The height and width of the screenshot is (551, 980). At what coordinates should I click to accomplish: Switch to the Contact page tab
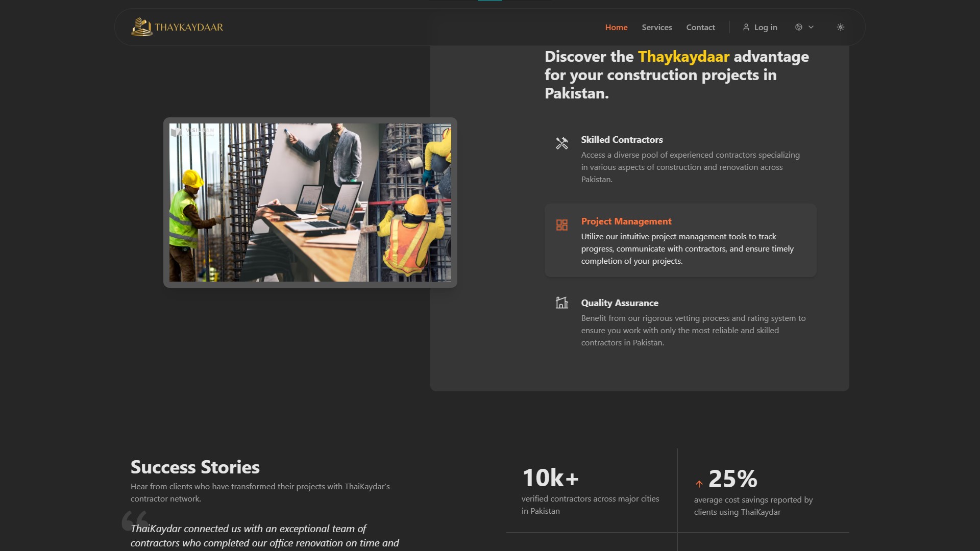coord(700,27)
